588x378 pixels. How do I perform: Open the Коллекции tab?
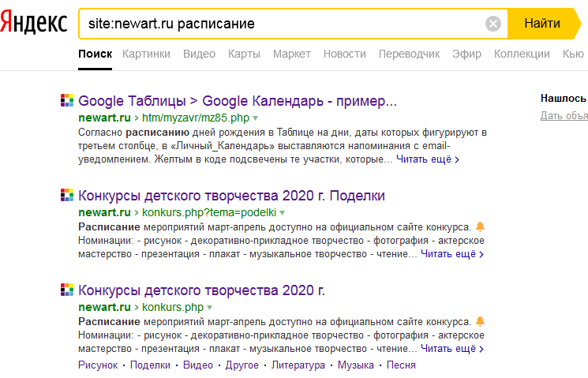(522, 54)
